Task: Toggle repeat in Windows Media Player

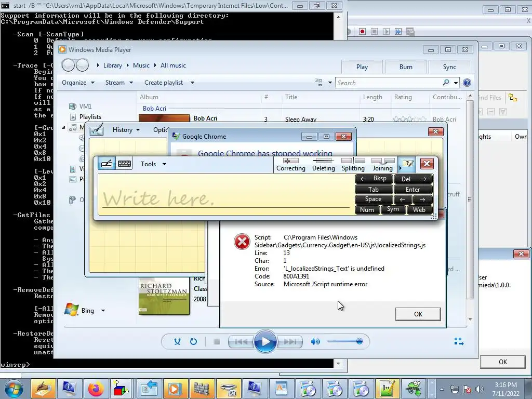Action: tap(193, 342)
